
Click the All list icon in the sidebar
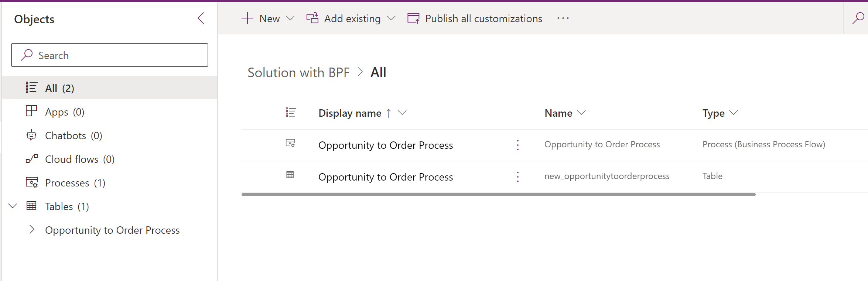[x=31, y=88]
